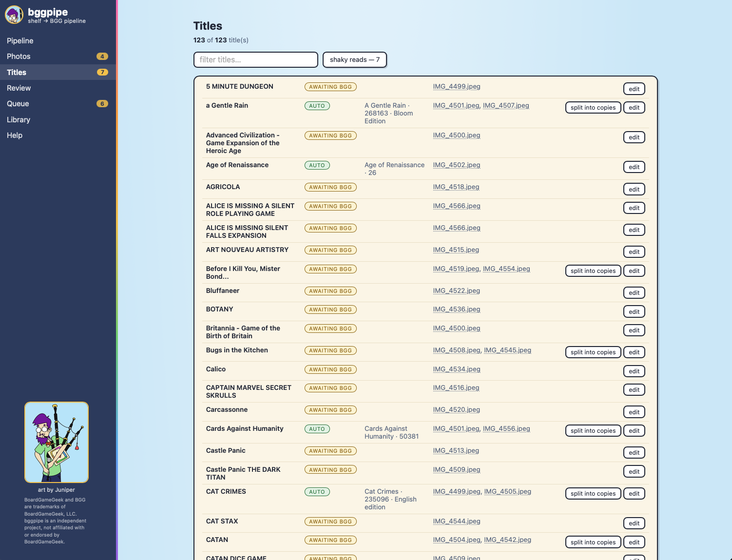The height and width of the screenshot is (560, 732).
Task: Open the IMG_4505.jpeg photo link
Action: 508,491
